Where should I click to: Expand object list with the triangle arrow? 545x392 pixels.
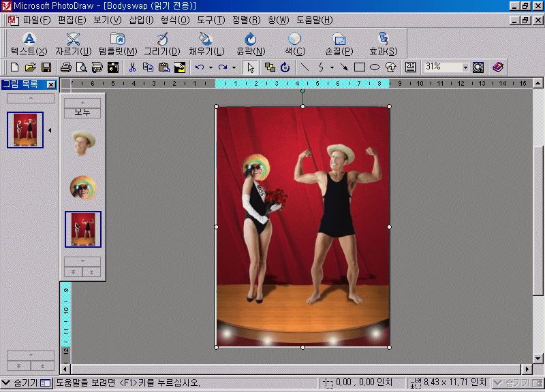click(x=49, y=130)
